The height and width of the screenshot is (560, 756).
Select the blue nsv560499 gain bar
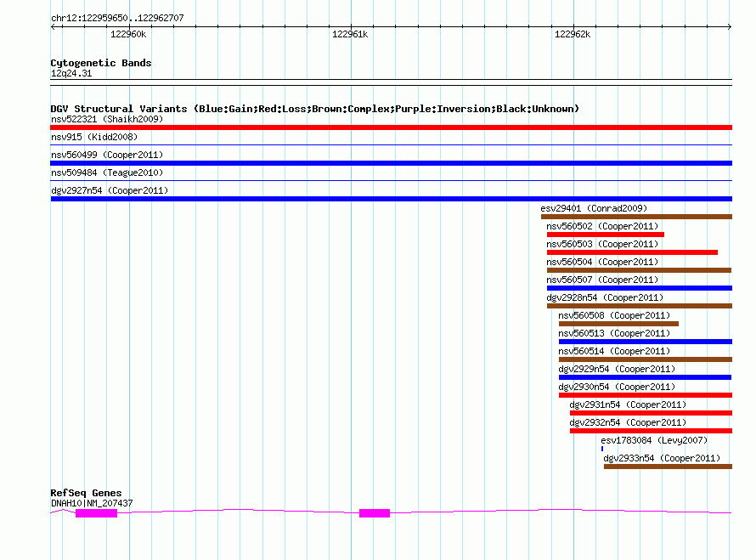tap(391, 163)
